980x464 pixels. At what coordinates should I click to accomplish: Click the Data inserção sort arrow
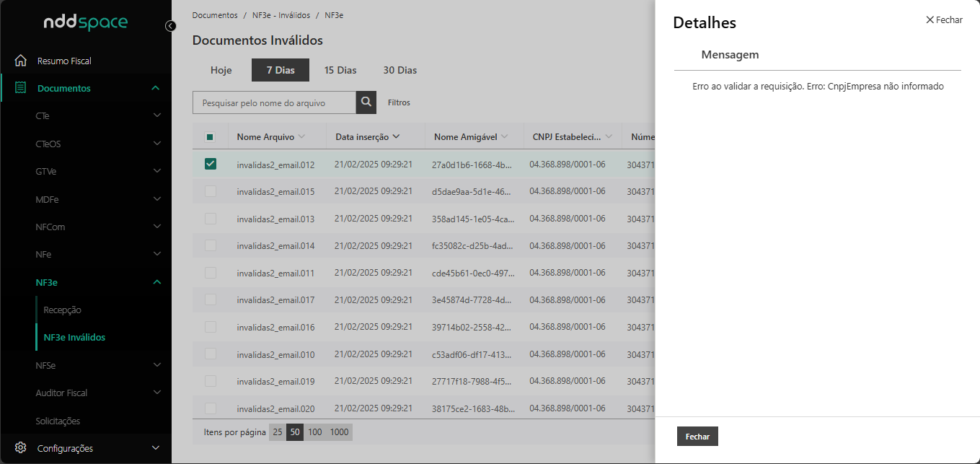(396, 136)
